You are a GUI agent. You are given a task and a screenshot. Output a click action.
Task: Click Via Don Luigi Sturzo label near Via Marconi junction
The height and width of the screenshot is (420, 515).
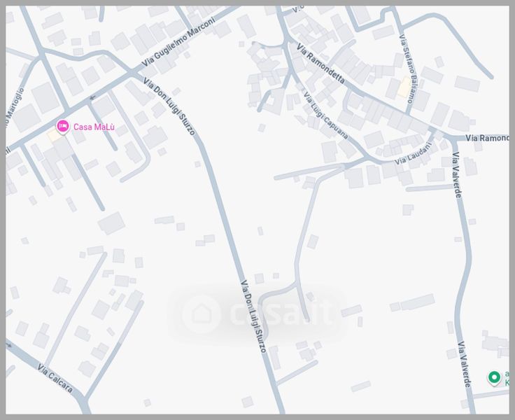(x=169, y=106)
